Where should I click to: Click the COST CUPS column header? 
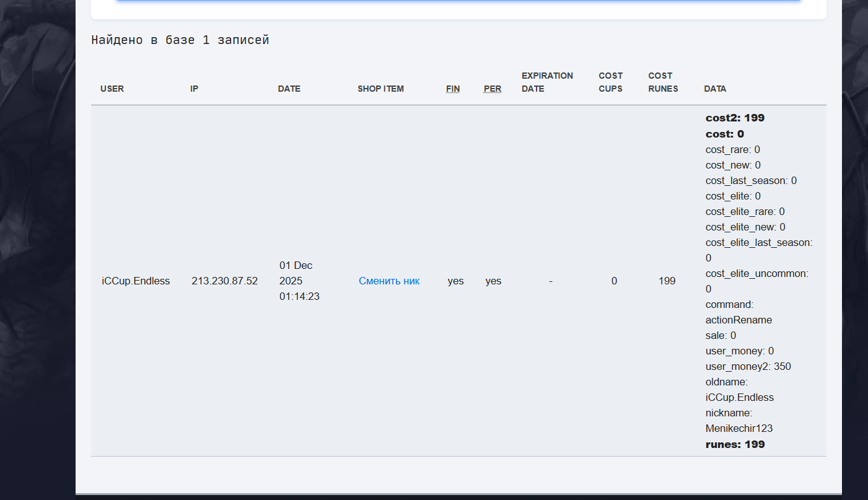coord(611,82)
